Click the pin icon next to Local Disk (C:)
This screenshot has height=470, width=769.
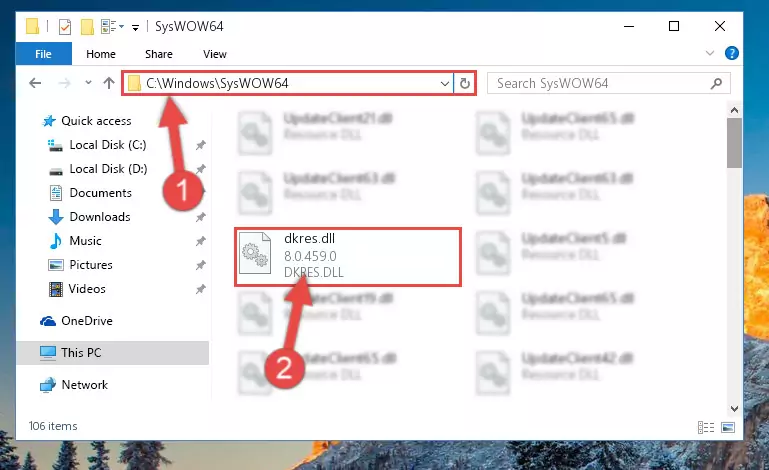coord(200,145)
